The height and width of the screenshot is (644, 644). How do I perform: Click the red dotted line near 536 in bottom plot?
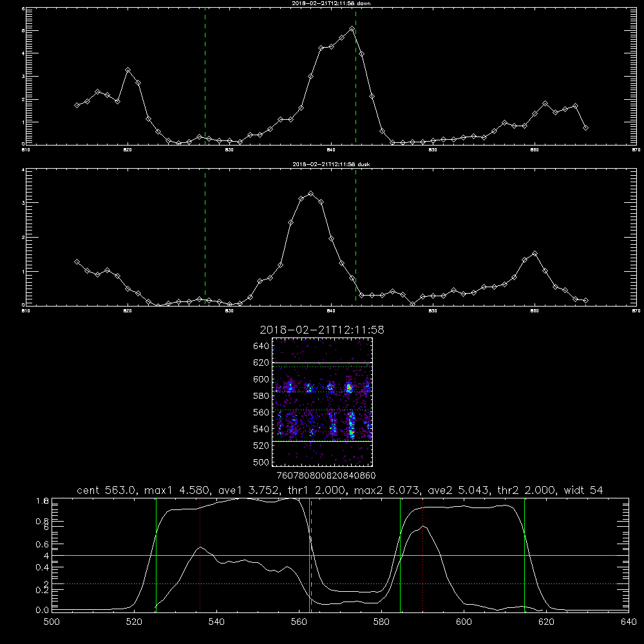[200, 555]
